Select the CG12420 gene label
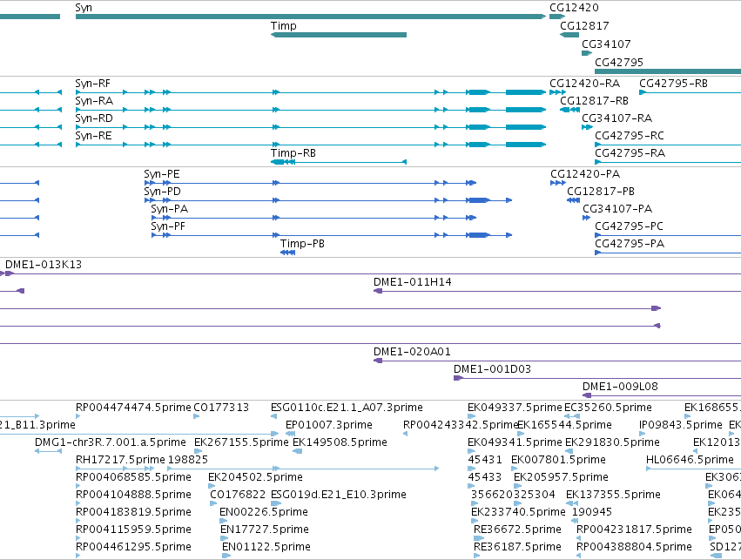This screenshot has height=560, width=741. pyautogui.click(x=574, y=8)
